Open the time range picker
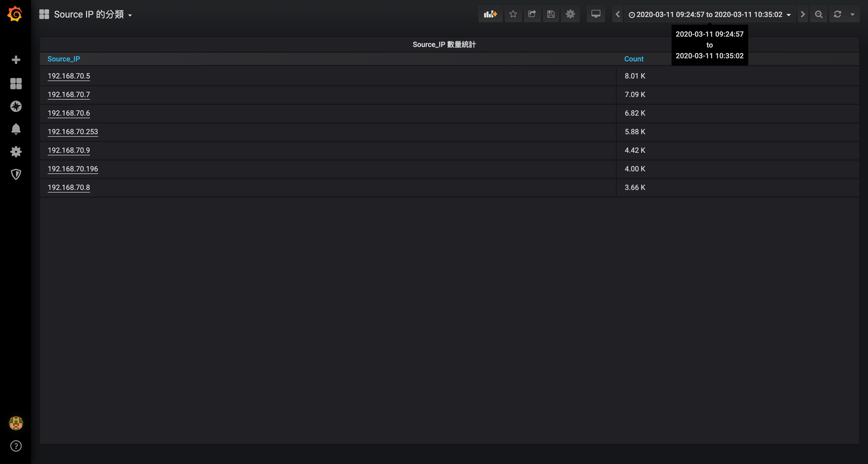Screen dimensions: 868x464 click(710, 14)
